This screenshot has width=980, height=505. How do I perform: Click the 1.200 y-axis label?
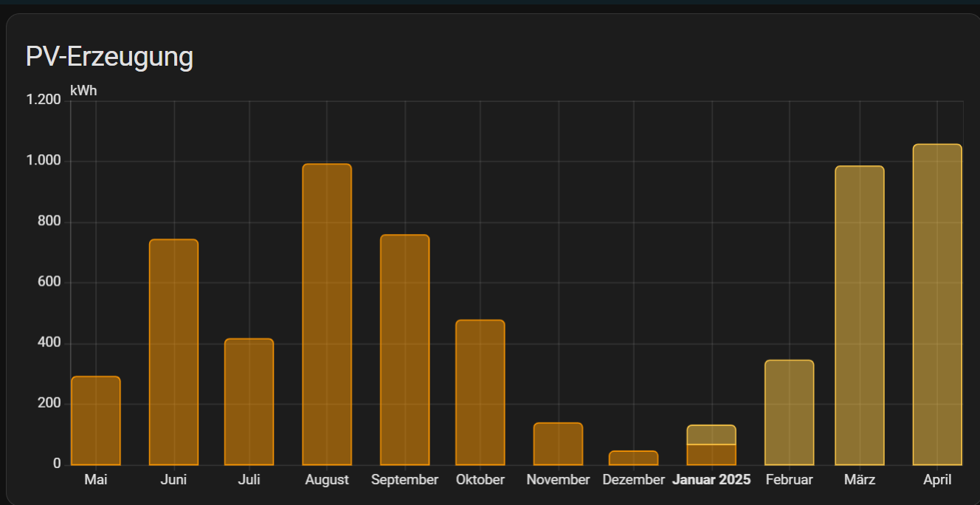click(x=45, y=100)
